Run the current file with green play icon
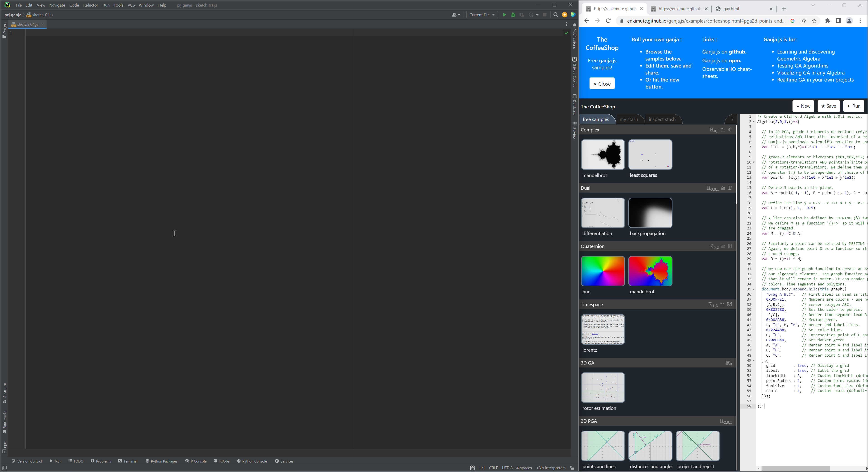The width and height of the screenshot is (868, 472). 504,15
